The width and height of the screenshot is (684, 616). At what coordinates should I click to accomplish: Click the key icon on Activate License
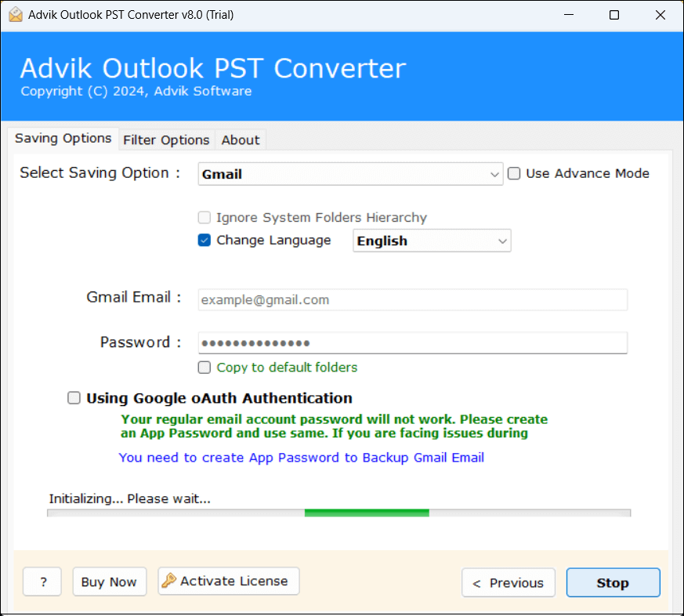[x=168, y=580]
